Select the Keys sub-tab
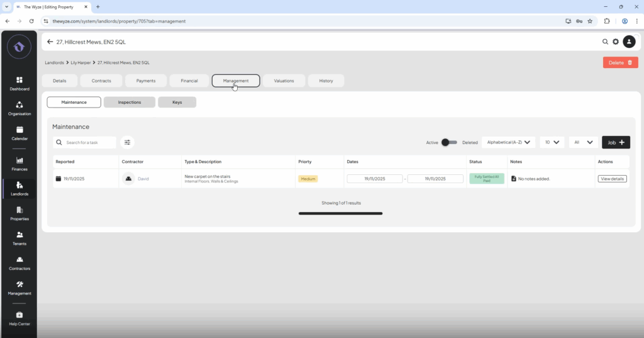Screen dimensions: 644x338 click(x=177, y=102)
